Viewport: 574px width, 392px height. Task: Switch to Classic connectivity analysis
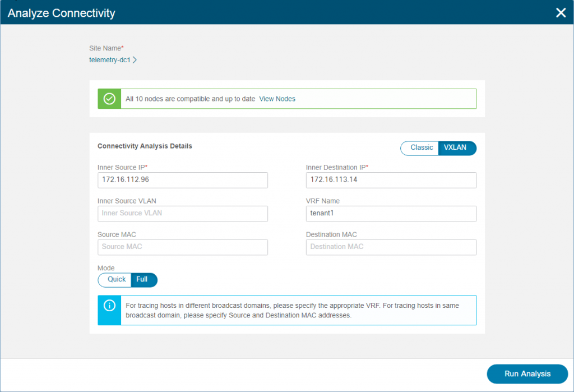[419, 147]
